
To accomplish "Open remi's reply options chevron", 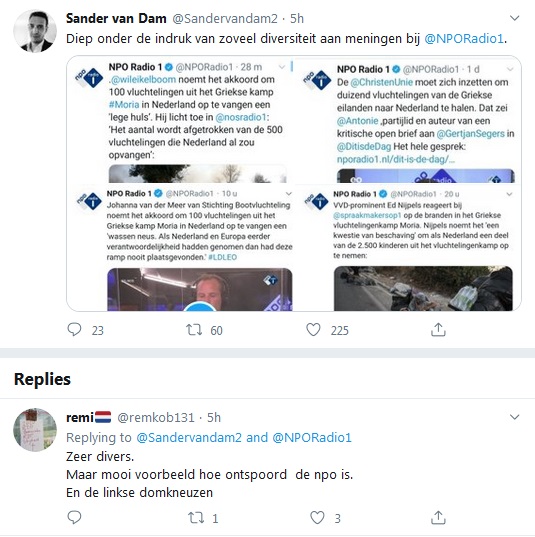I will point(514,417).
